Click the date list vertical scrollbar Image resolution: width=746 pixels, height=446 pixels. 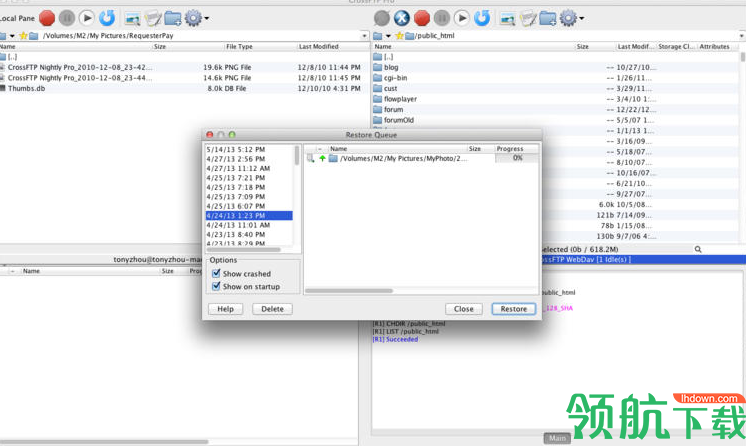tap(297, 155)
